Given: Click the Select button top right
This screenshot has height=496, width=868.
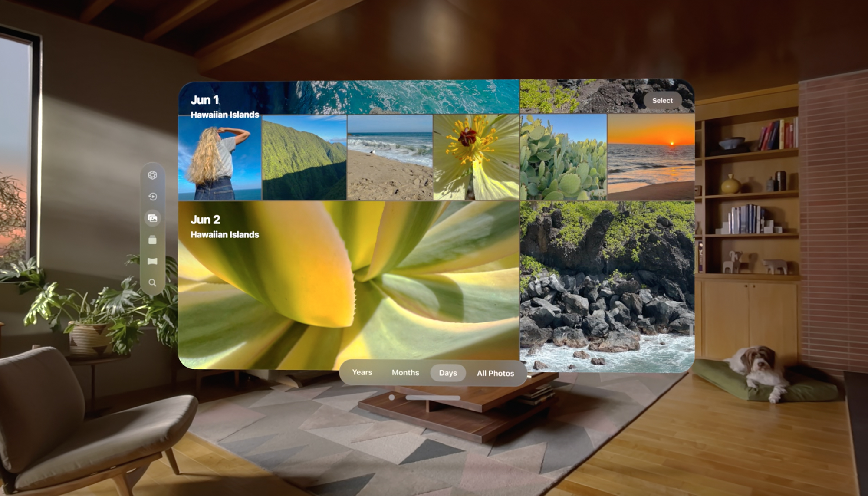Looking at the screenshot, I should tap(662, 100).
